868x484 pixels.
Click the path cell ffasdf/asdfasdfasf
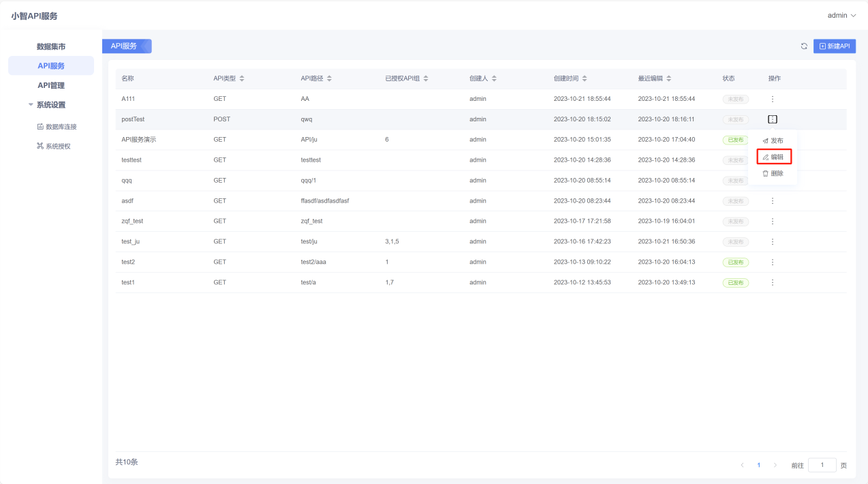click(x=325, y=201)
